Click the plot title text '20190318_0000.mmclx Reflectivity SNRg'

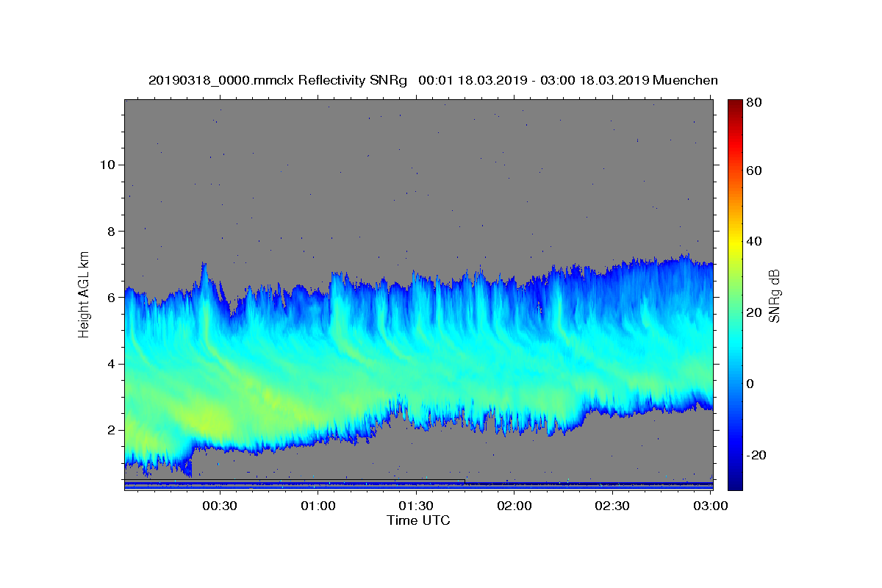(277, 80)
